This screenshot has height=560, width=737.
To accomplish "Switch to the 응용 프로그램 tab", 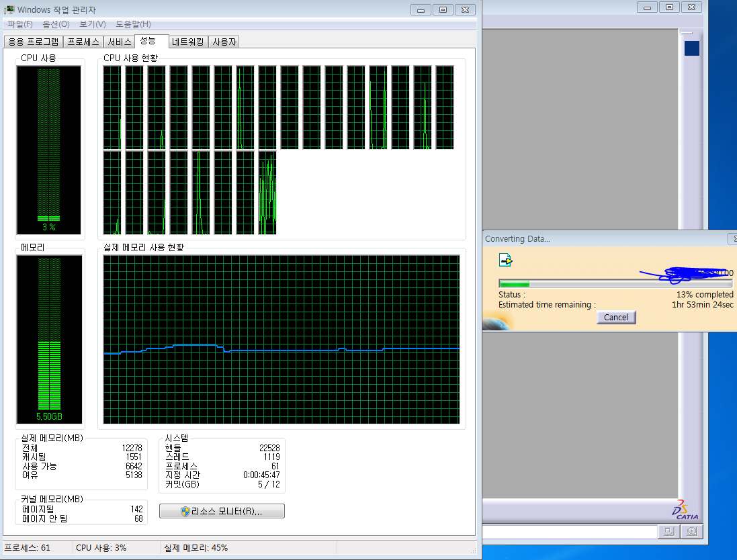I will pos(34,42).
